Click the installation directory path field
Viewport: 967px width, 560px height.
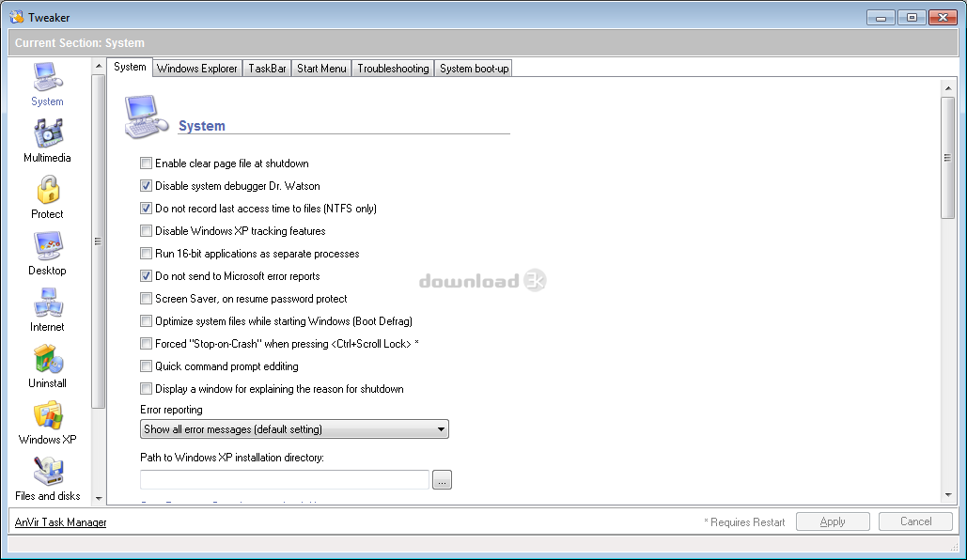click(285, 480)
